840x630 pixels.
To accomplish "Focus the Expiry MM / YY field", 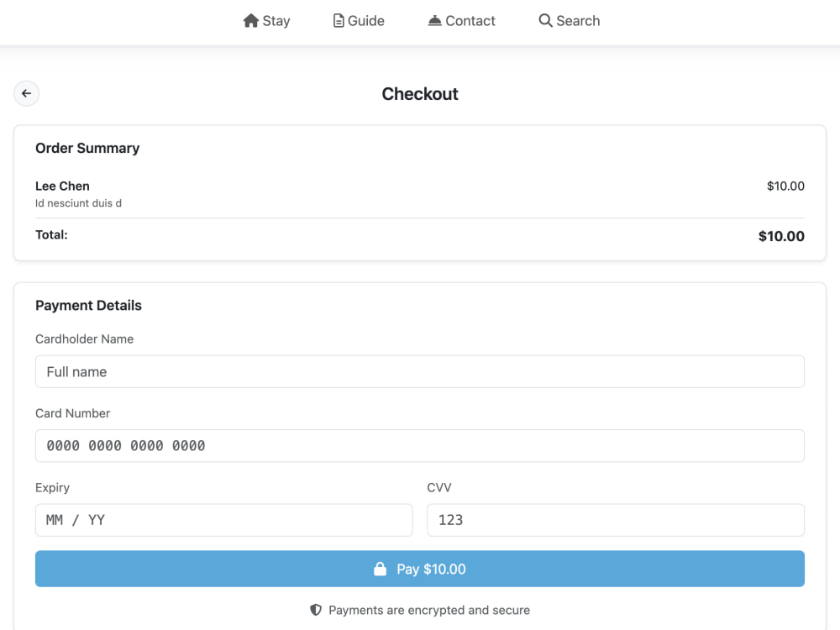I will (224, 520).
